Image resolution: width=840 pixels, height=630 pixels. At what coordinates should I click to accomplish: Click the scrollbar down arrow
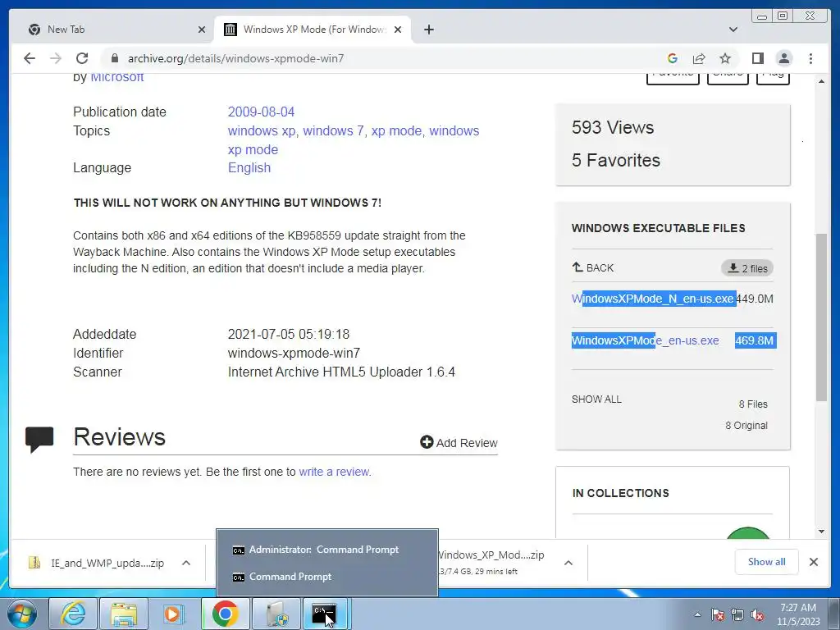click(x=821, y=532)
